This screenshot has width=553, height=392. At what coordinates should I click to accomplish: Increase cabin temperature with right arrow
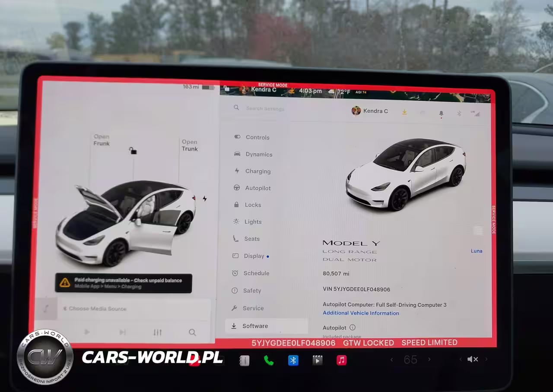(x=429, y=359)
